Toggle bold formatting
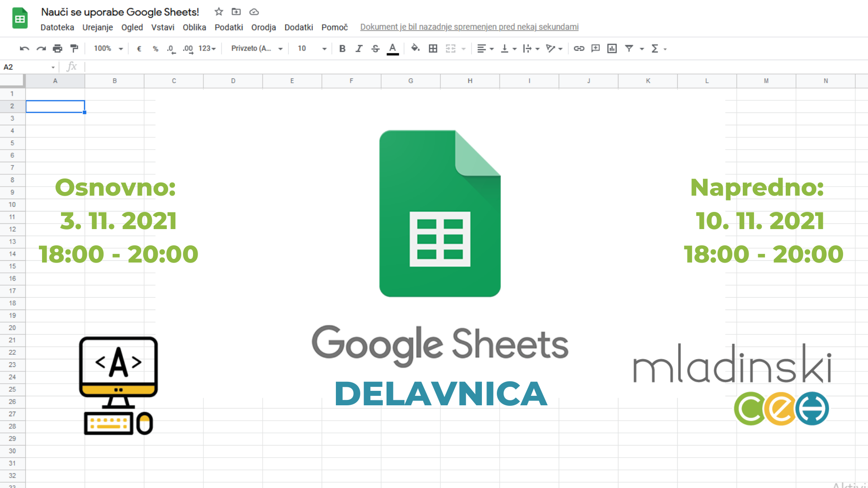 click(x=342, y=48)
